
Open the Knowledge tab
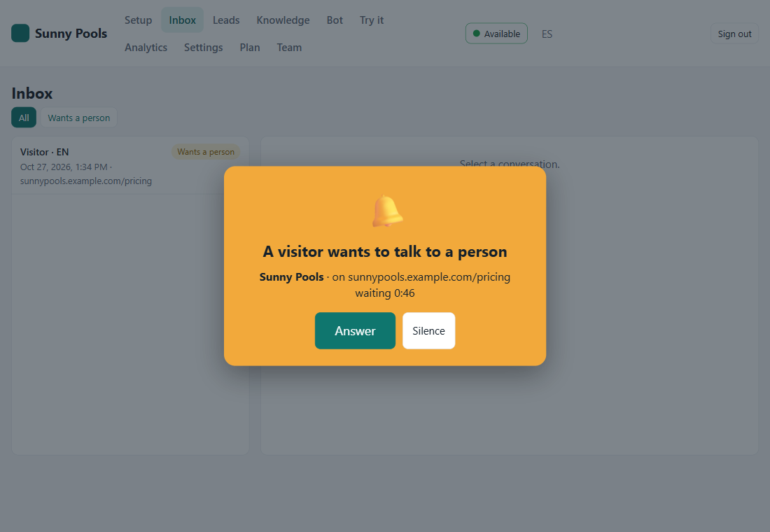[283, 20]
